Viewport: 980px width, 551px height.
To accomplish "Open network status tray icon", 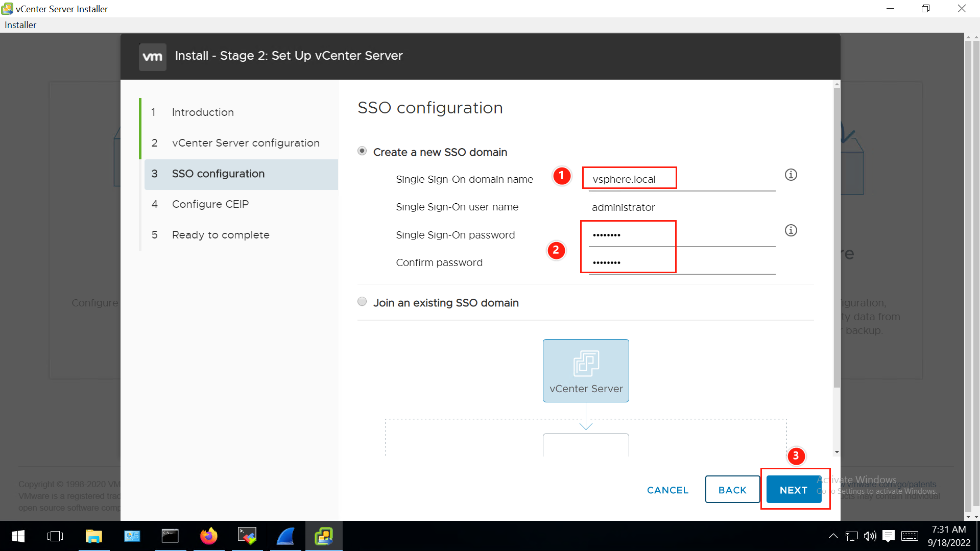I will point(851,536).
